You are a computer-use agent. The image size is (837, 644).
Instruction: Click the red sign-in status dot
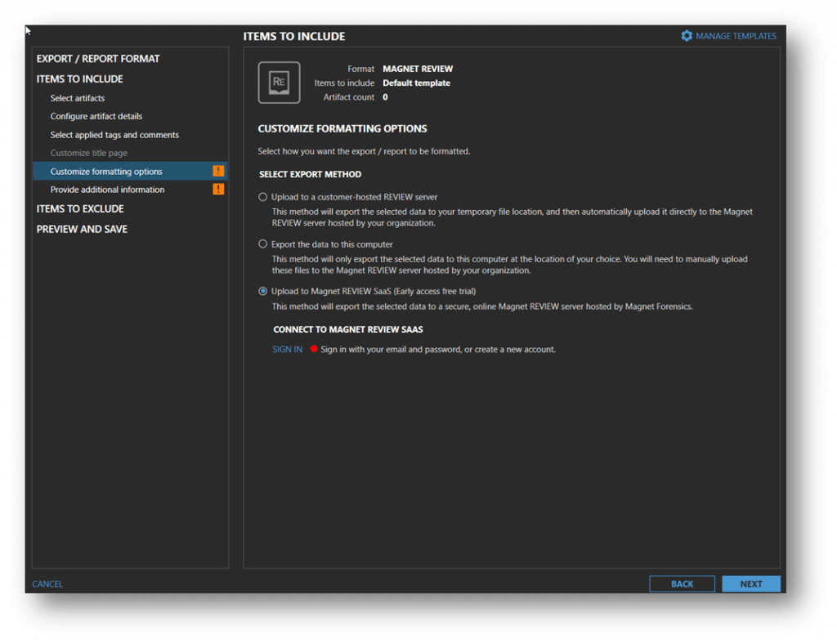pos(314,349)
